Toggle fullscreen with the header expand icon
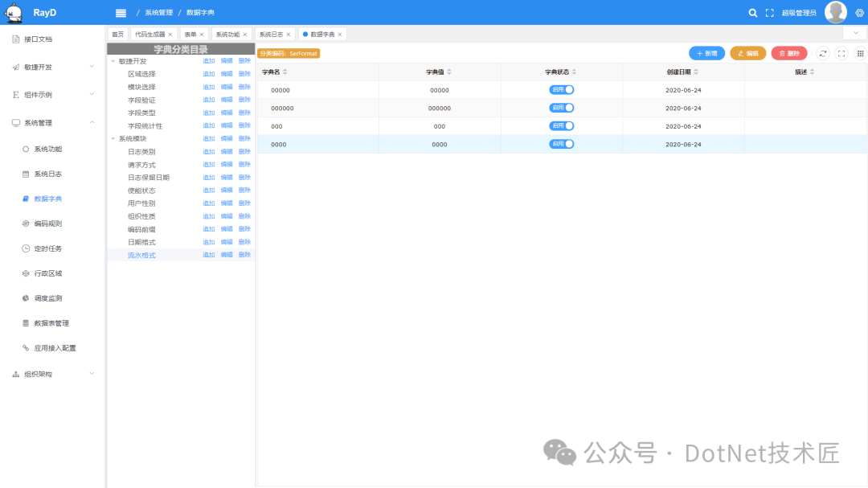 coord(769,13)
